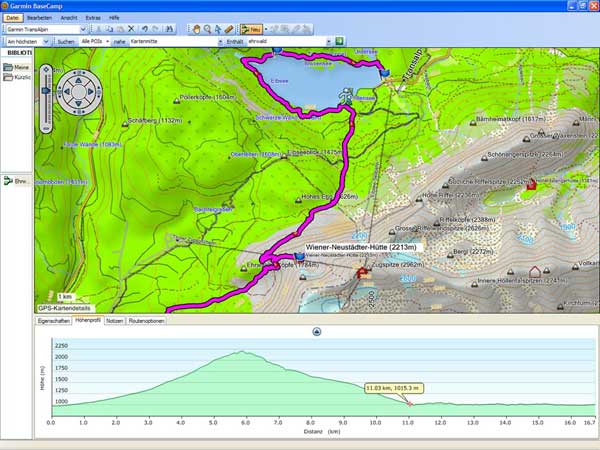Click the Bergl (2272m) peak label
Viewport: 600px width, 450px height.
click(473, 252)
